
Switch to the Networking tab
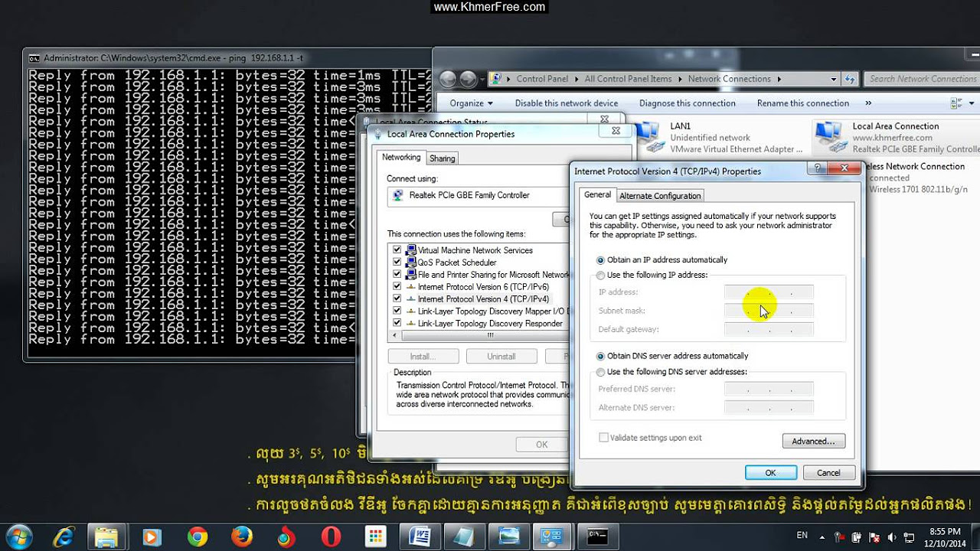click(x=401, y=157)
